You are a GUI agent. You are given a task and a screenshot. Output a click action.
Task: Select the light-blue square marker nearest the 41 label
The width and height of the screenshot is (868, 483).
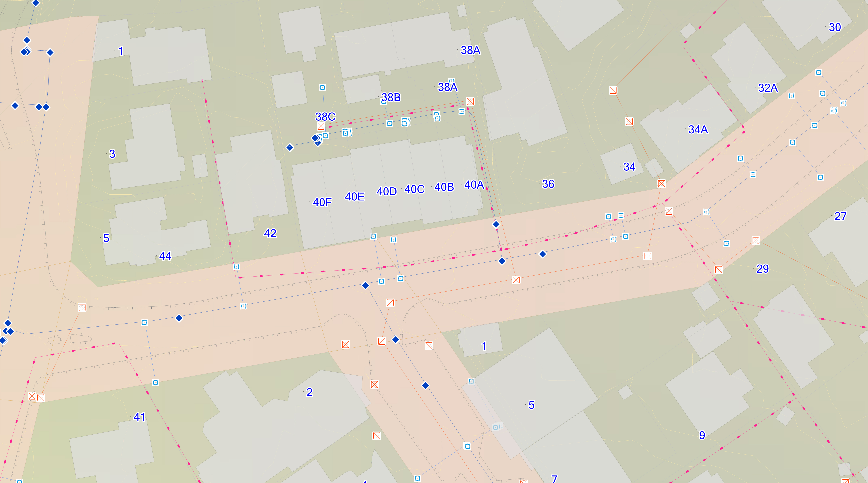(x=155, y=382)
